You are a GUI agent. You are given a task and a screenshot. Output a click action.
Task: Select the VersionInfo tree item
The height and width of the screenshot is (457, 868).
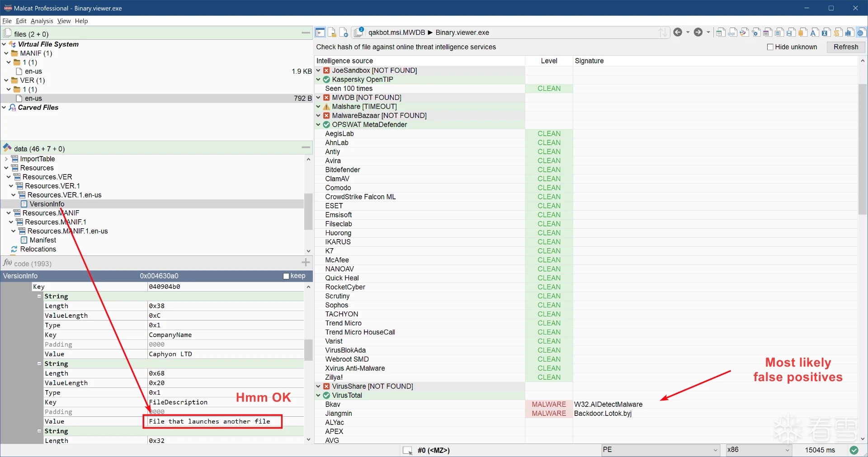tap(47, 204)
